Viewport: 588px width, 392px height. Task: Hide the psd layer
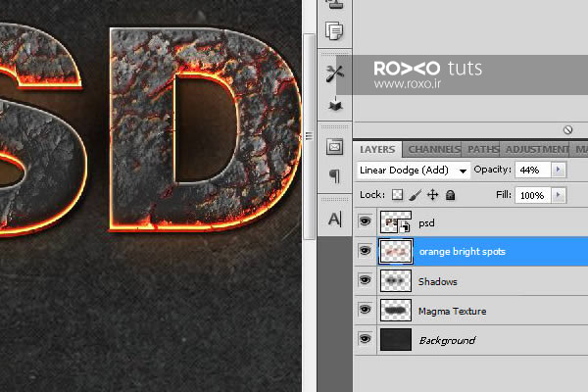[x=365, y=220]
